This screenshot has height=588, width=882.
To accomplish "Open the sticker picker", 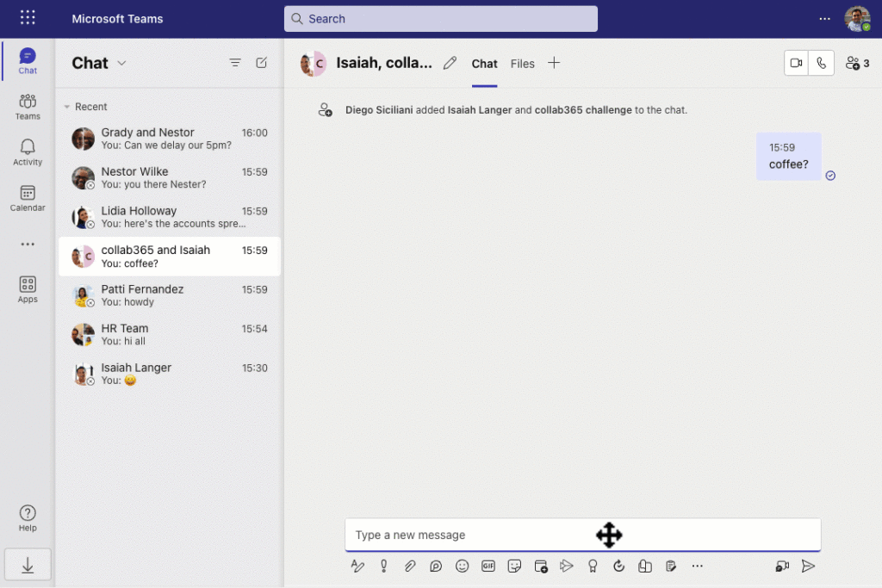I will coord(515,566).
